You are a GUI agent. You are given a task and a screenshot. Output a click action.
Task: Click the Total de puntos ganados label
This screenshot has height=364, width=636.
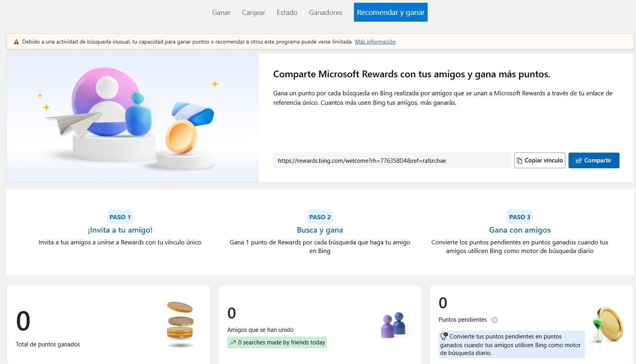[48, 344]
